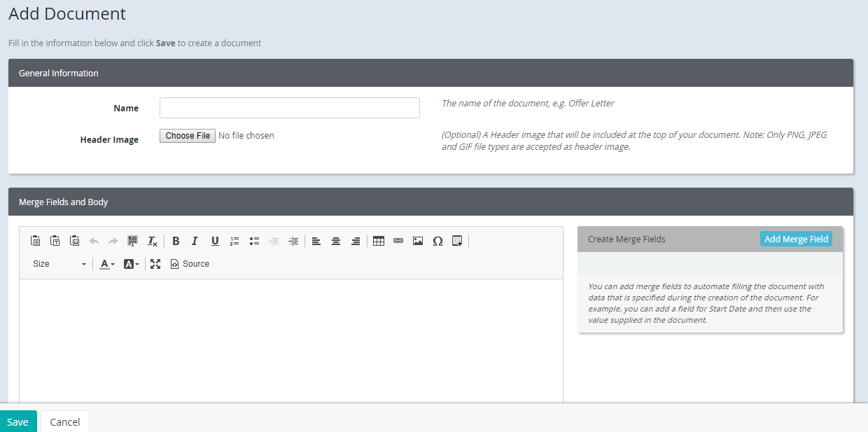
Task: Open the text color dropdown
Action: pyautogui.click(x=106, y=264)
